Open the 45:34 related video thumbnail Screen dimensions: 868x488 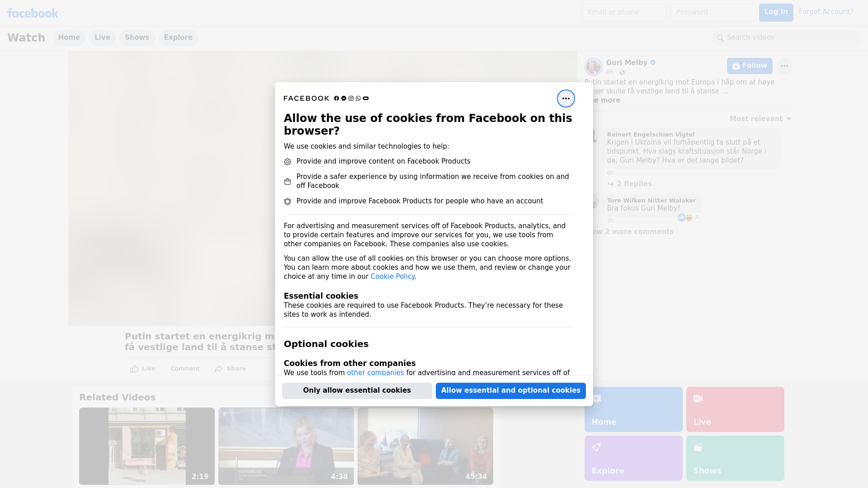425,446
